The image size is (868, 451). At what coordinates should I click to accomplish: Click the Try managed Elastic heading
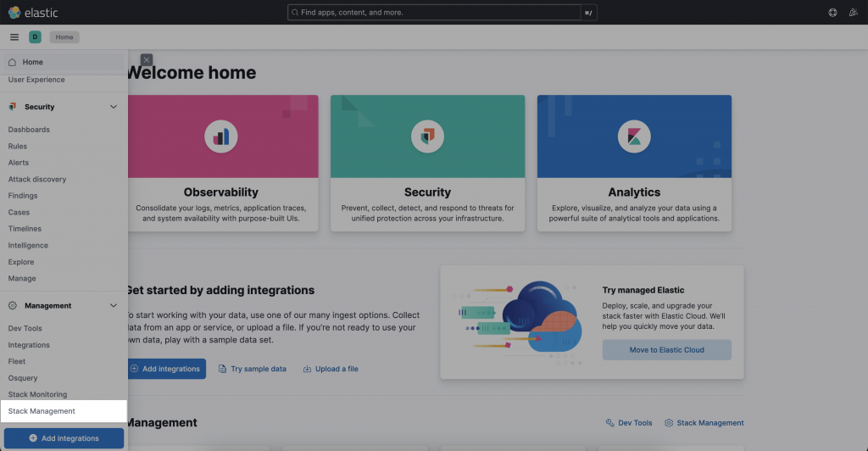[643, 290]
